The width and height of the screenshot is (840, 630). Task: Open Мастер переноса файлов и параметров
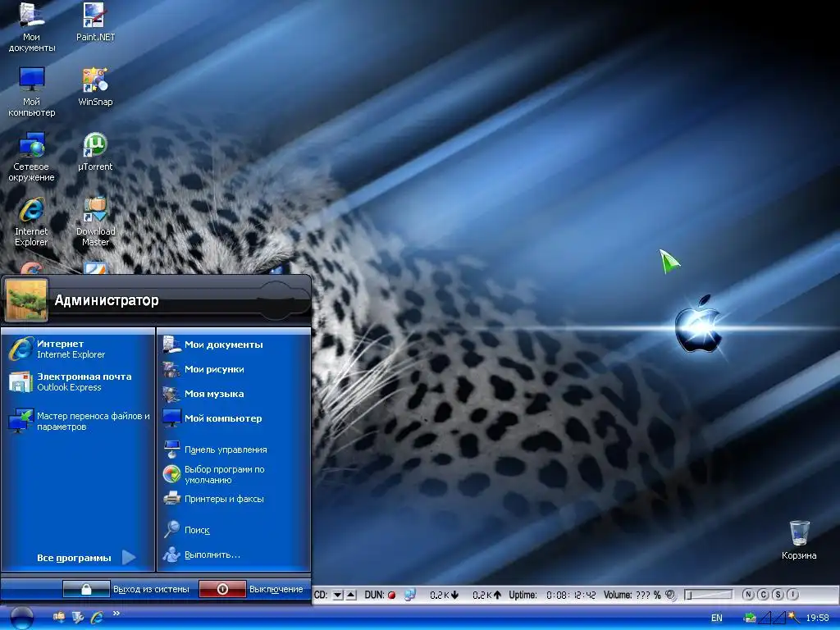78,421
